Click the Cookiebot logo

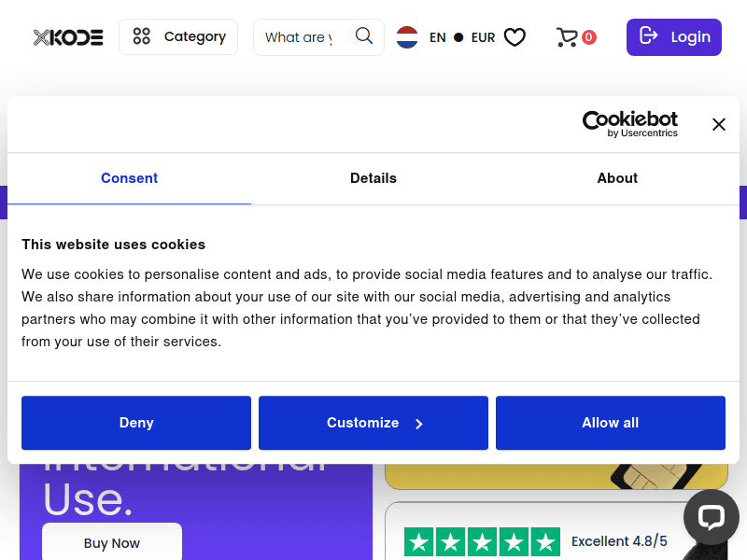pyautogui.click(x=630, y=124)
